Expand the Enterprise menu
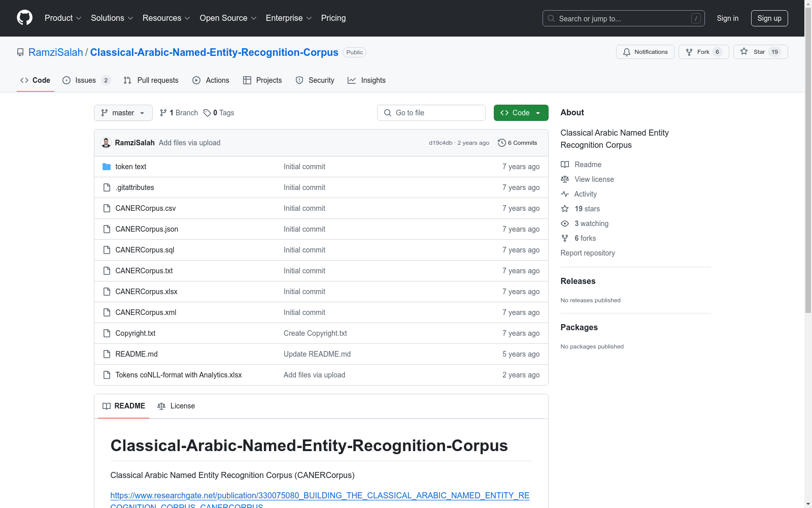This screenshot has width=812, height=508. (x=289, y=18)
